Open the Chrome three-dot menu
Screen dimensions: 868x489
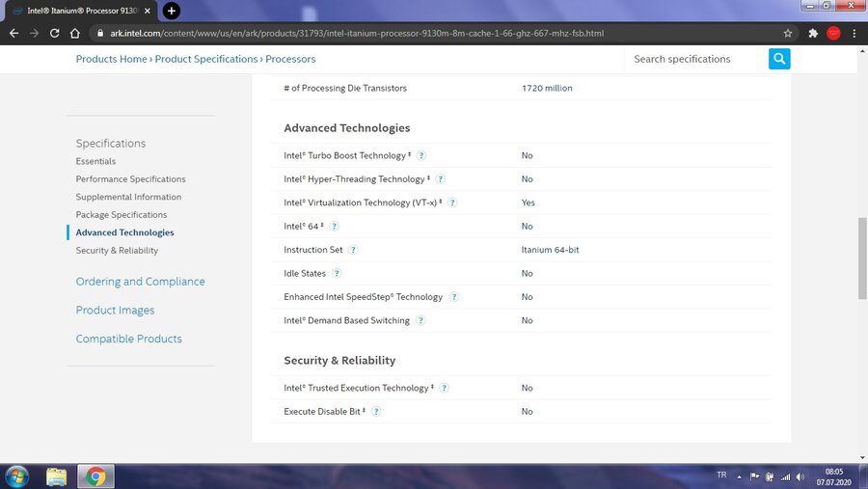click(854, 33)
